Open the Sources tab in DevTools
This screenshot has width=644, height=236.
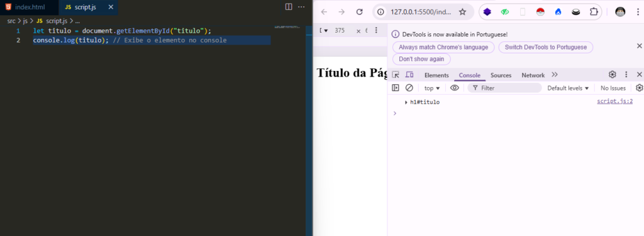pos(501,75)
